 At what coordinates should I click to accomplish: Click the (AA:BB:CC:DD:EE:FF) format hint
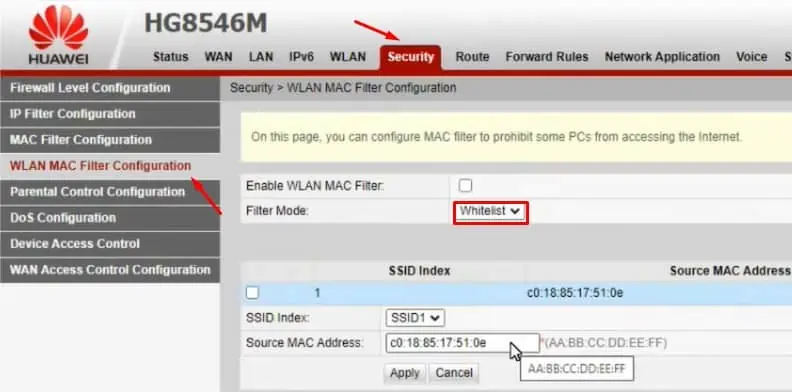[x=606, y=344]
